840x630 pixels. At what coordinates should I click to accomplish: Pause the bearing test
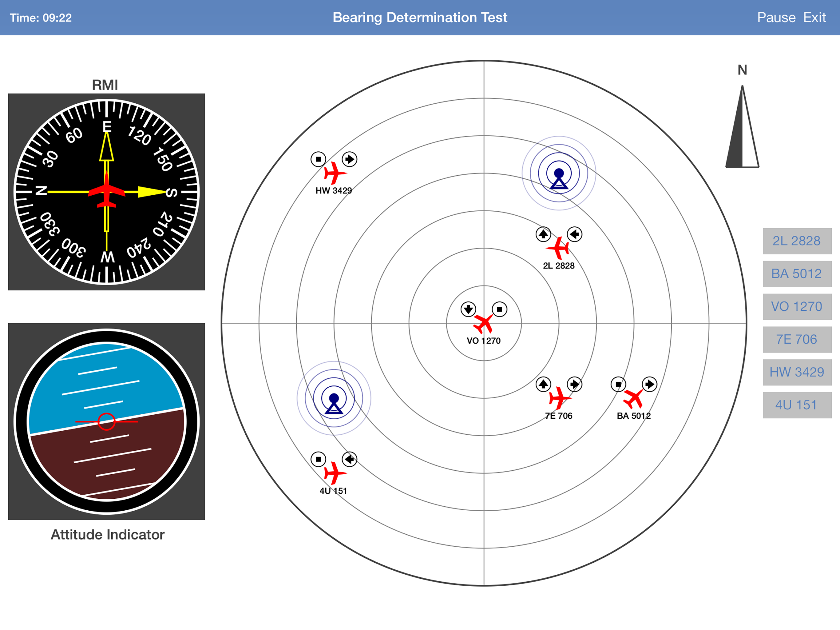776,18
